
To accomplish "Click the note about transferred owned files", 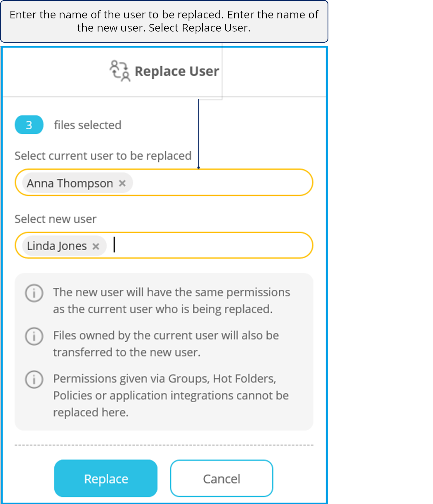I will 166,344.
